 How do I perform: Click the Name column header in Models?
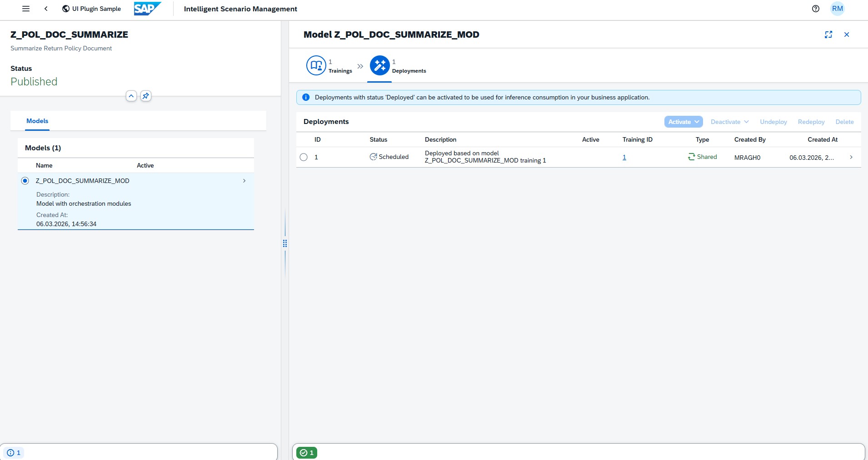point(44,165)
